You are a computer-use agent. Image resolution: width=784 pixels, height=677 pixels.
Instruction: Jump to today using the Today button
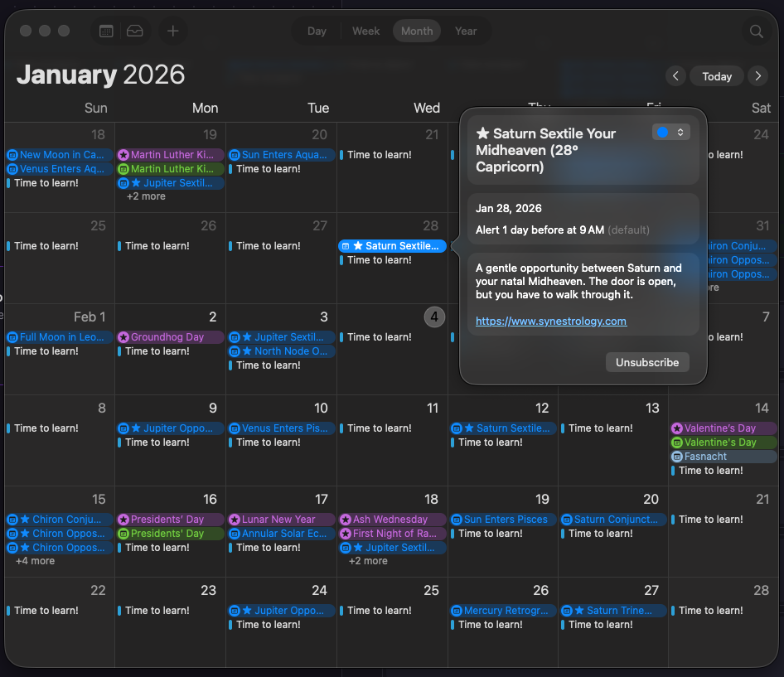pos(716,75)
